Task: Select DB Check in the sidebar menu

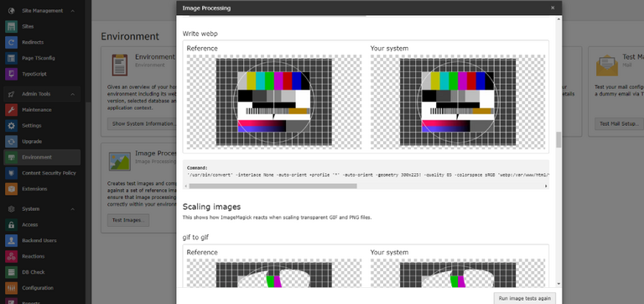Action: click(x=34, y=272)
